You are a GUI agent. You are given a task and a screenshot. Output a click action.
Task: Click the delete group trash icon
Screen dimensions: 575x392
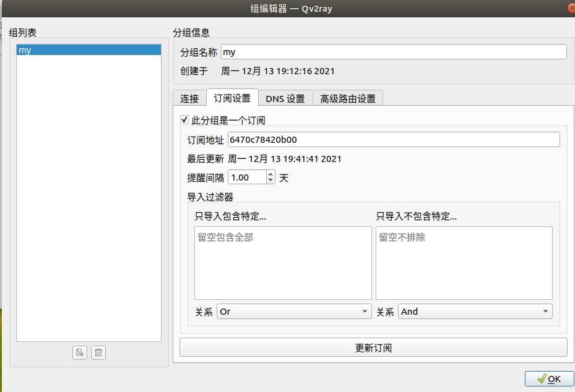pyautogui.click(x=98, y=353)
